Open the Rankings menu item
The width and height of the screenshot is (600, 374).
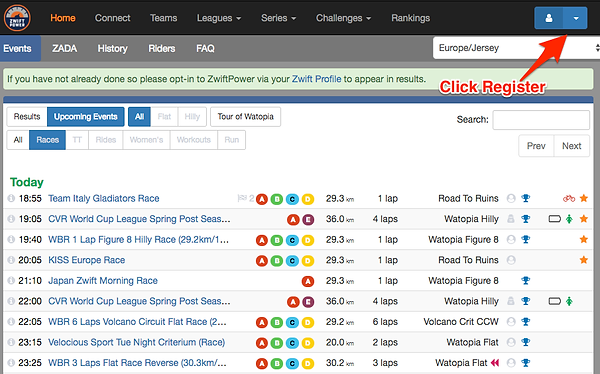pyautogui.click(x=410, y=18)
